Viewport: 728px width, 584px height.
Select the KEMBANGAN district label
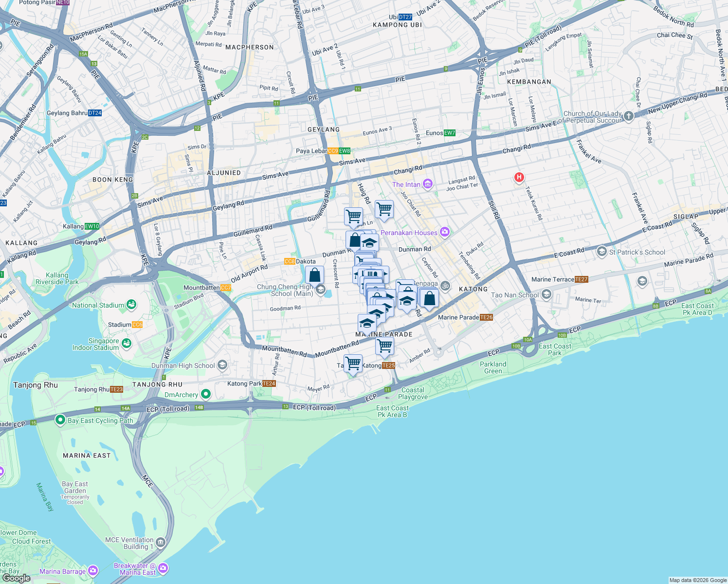click(529, 82)
